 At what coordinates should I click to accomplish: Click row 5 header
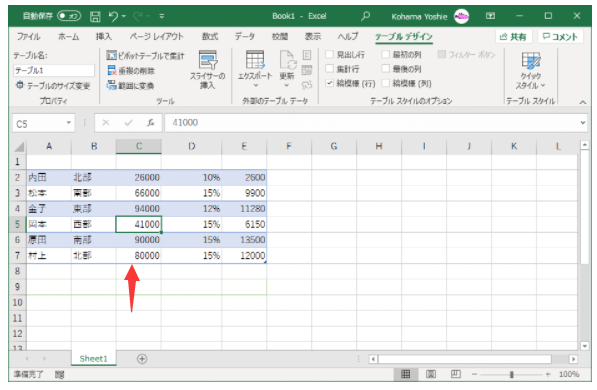pos(18,224)
